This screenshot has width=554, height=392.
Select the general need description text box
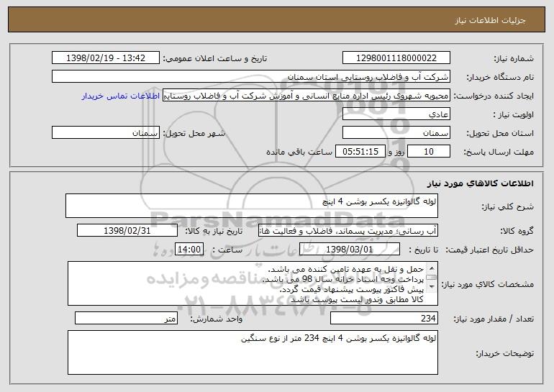coord(252,206)
